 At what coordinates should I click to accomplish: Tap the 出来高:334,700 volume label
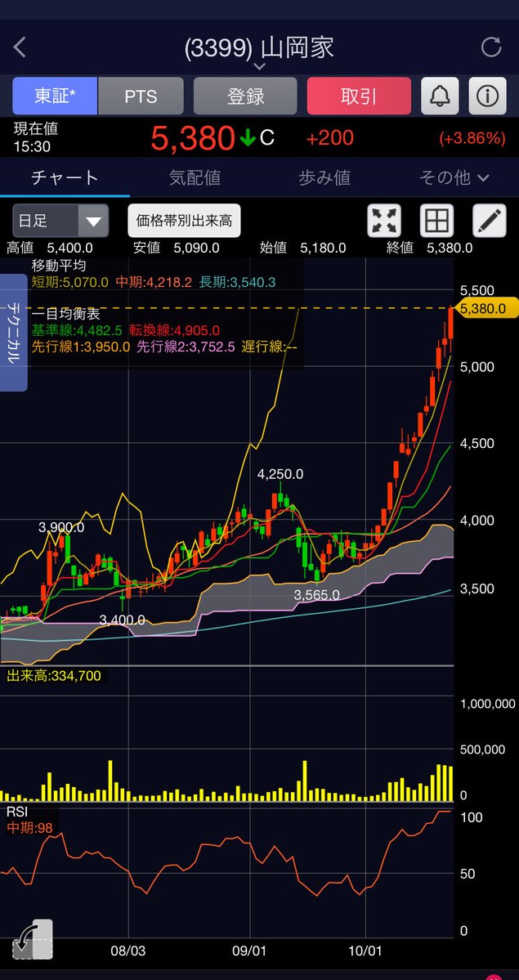coord(54,676)
